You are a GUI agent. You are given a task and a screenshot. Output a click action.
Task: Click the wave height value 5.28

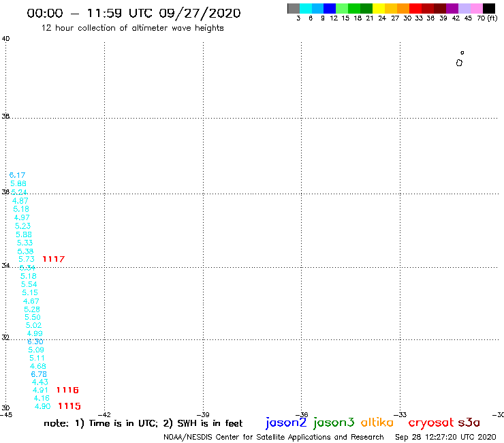point(32,309)
